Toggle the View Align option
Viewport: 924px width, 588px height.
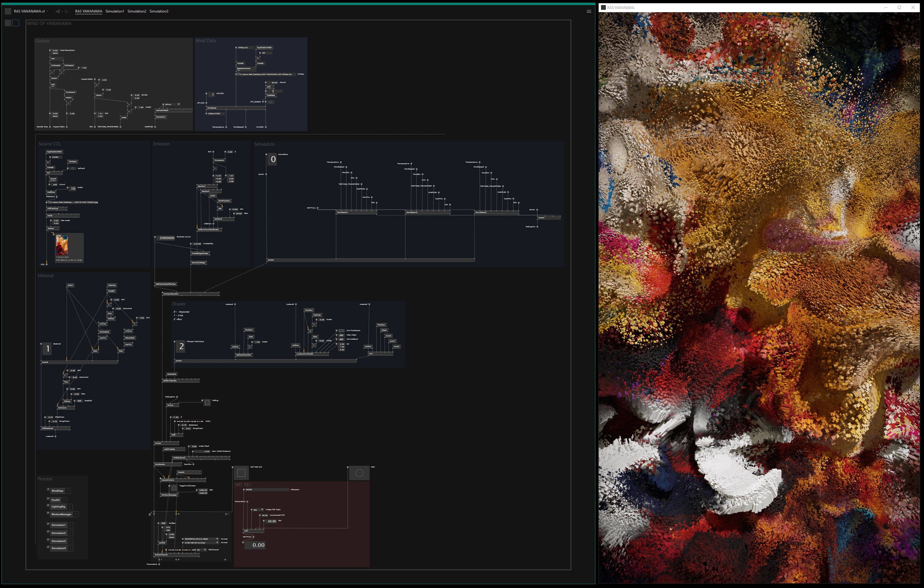tap(341, 335)
